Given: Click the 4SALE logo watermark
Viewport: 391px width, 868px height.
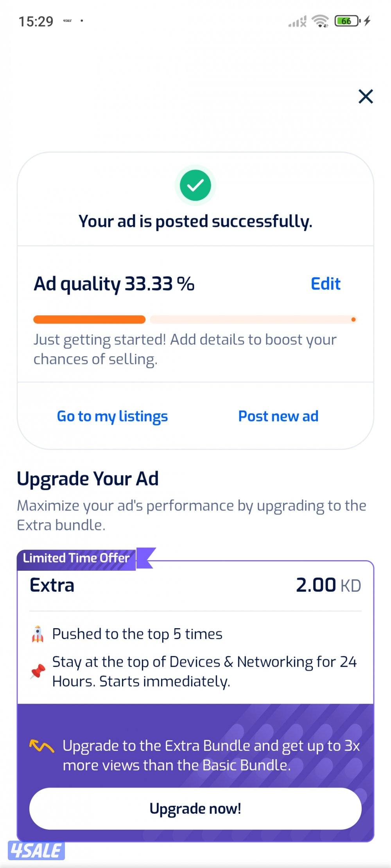Looking at the screenshot, I should tap(36, 850).
